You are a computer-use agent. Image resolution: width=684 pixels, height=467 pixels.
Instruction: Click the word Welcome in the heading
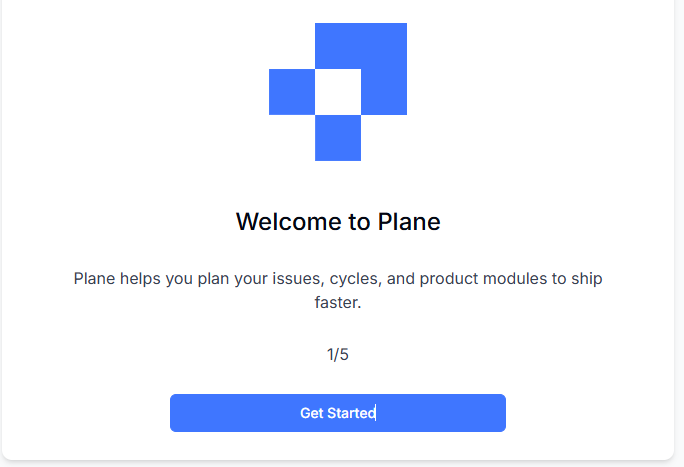pos(289,222)
